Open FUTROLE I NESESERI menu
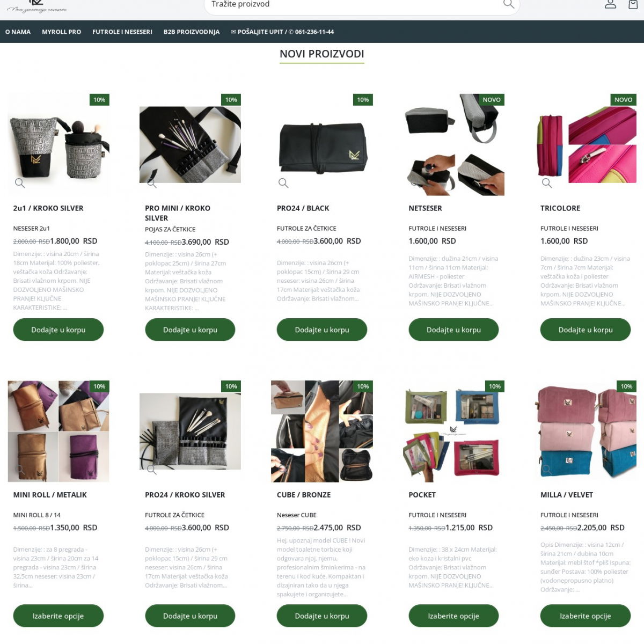644x644 pixels. pos(122,32)
